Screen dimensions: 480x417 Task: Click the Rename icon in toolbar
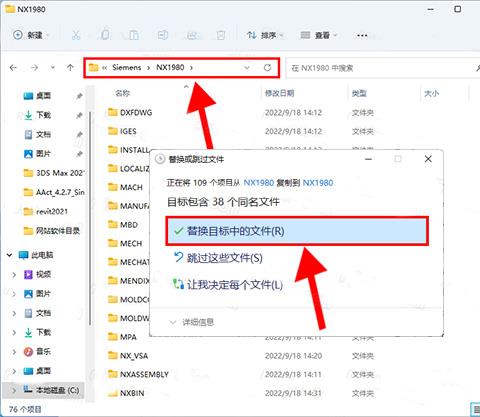coord(163,35)
